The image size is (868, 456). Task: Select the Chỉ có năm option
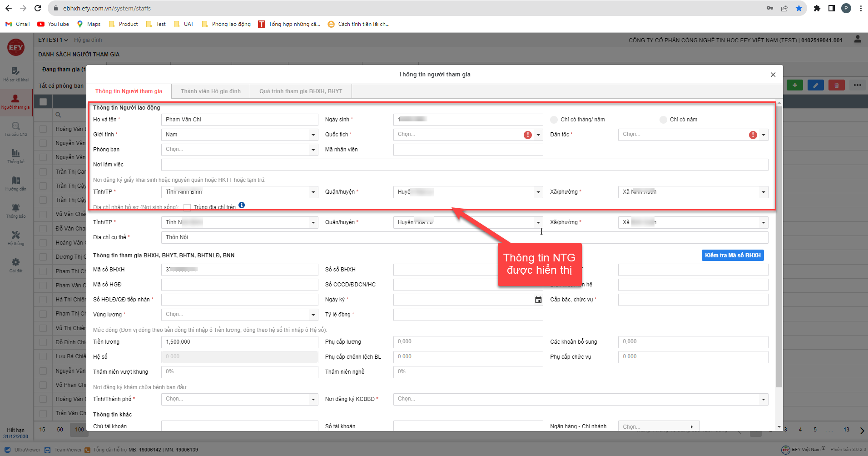click(663, 120)
